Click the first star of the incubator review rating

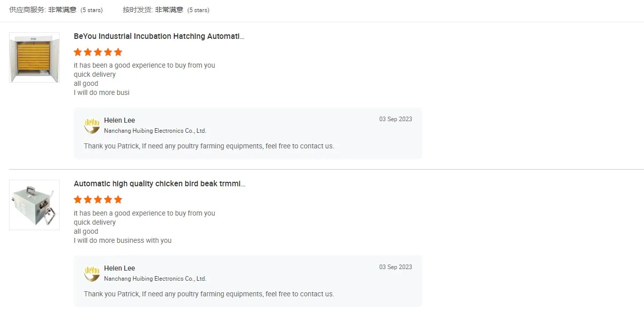[78, 52]
